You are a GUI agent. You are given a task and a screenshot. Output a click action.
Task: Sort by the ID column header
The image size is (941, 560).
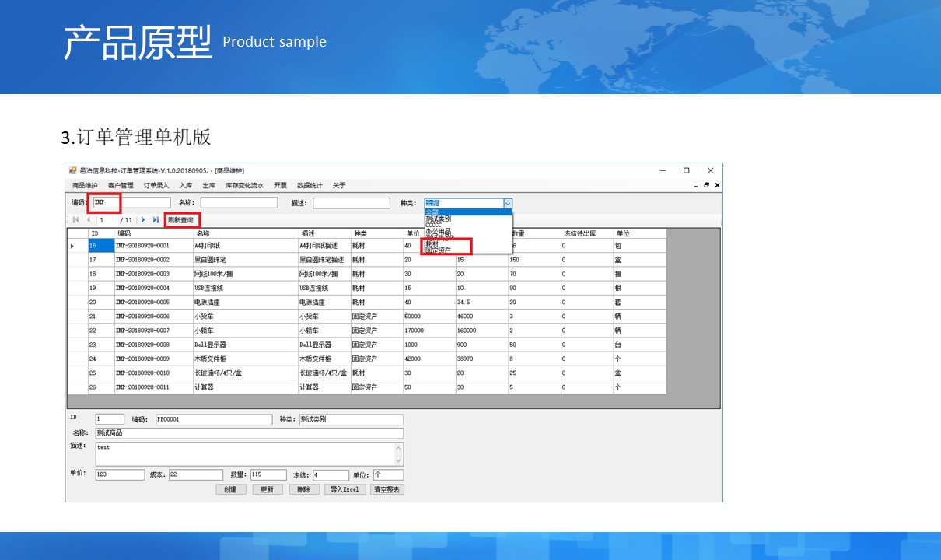[x=101, y=233]
